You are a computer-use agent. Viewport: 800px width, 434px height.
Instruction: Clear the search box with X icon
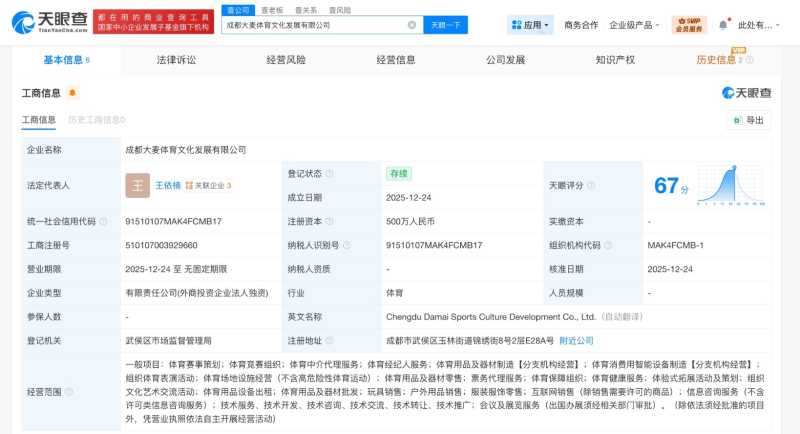[412, 25]
